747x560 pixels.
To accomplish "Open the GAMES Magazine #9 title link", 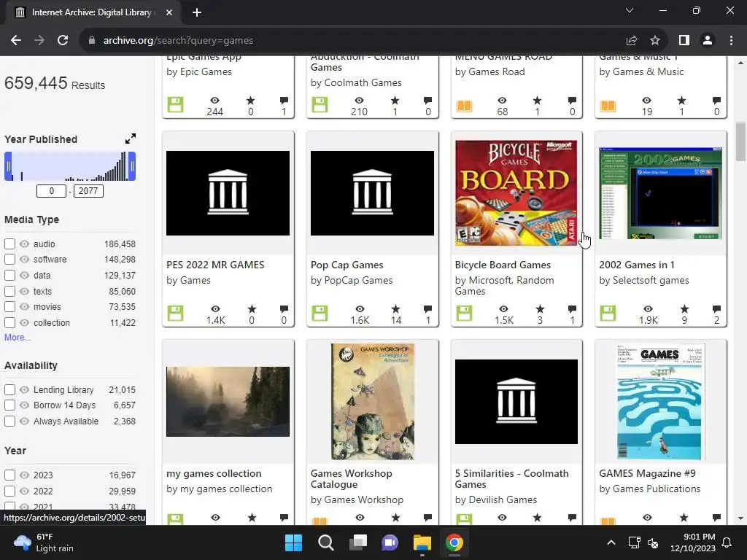I will pos(648,473).
